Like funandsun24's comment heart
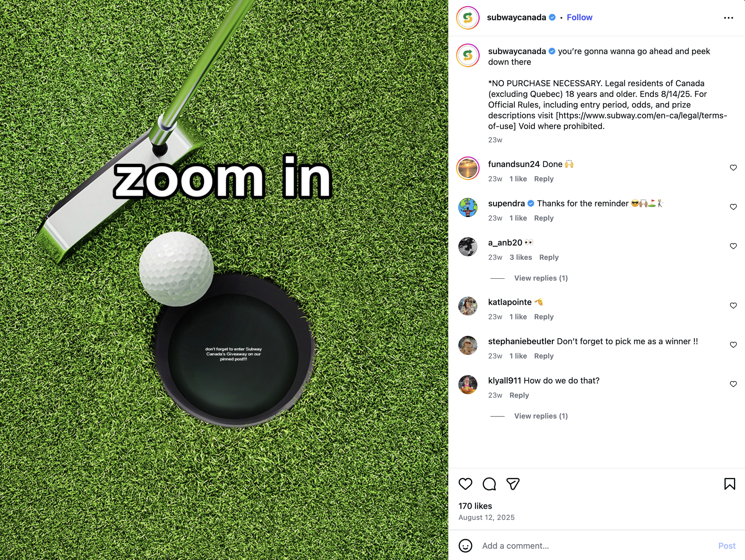The height and width of the screenshot is (560, 745). 733,168
